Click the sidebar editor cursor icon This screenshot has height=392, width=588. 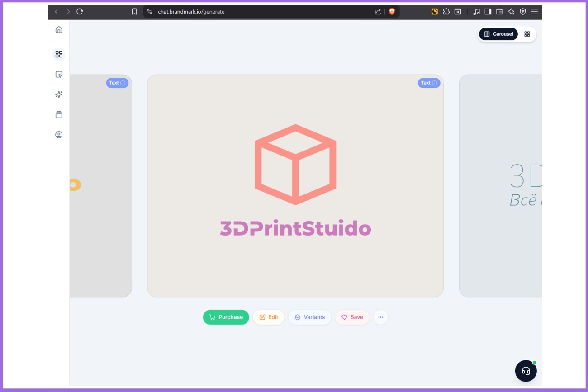(59, 75)
